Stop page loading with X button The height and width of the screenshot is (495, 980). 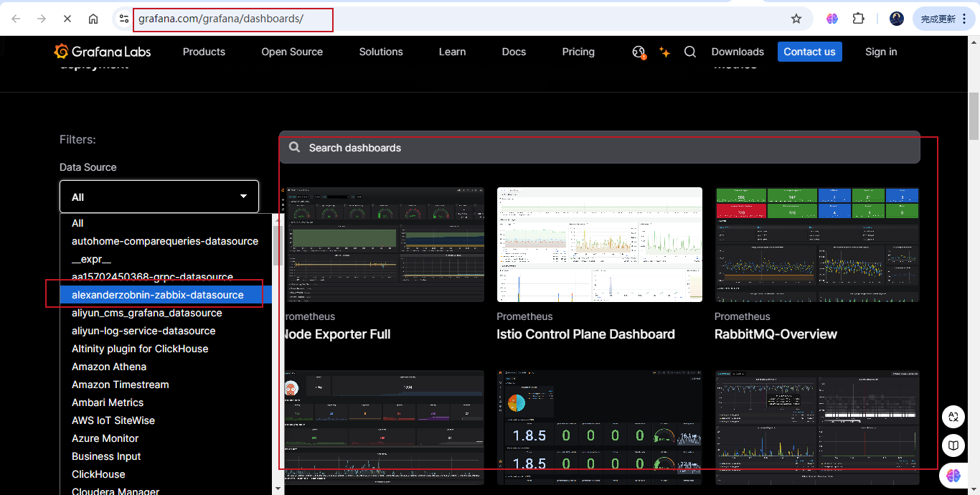(x=67, y=19)
